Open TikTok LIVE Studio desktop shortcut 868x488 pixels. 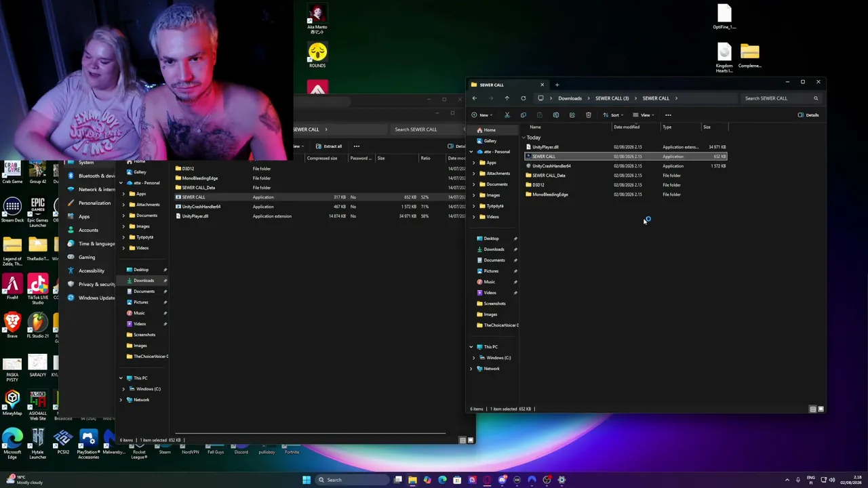(38, 288)
